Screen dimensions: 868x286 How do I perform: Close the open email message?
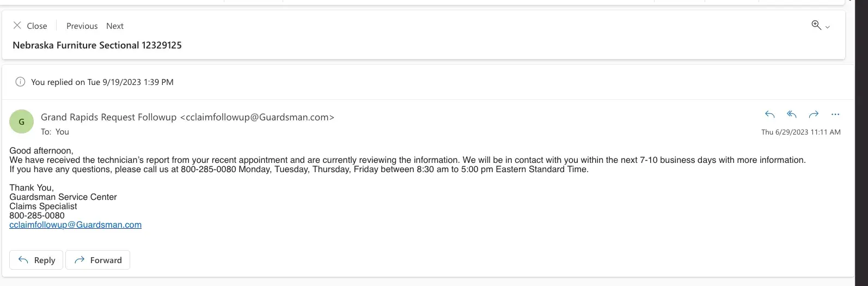coord(30,26)
